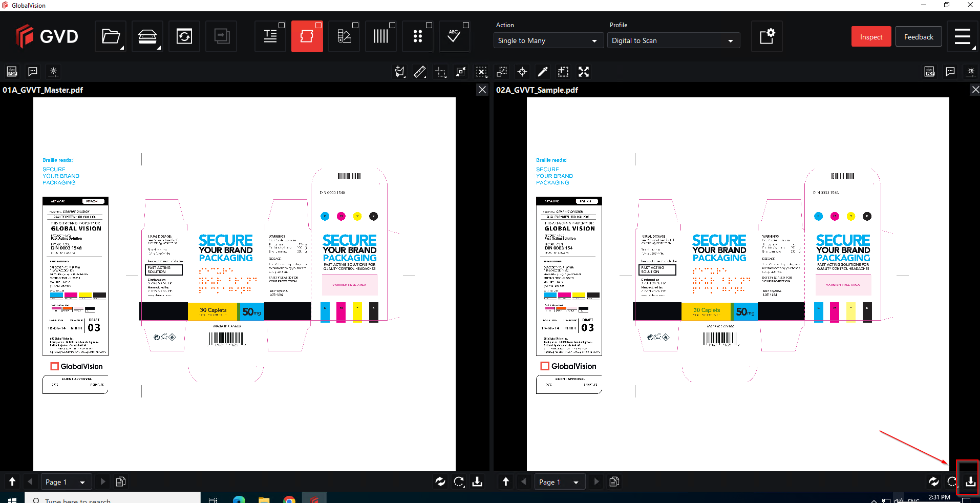The image size is (980, 503).
Task: Open the Action 'Single to Many' dropdown
Action: pos(545,40)
